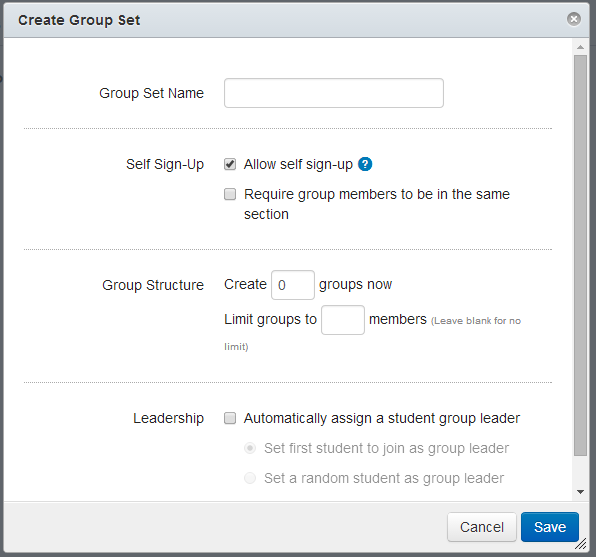Image resolution: width=596 pixels, height=557 pixels.
Task: Select Set first student to join as leader
Action: pyautogui.click(x=250, y=448)
